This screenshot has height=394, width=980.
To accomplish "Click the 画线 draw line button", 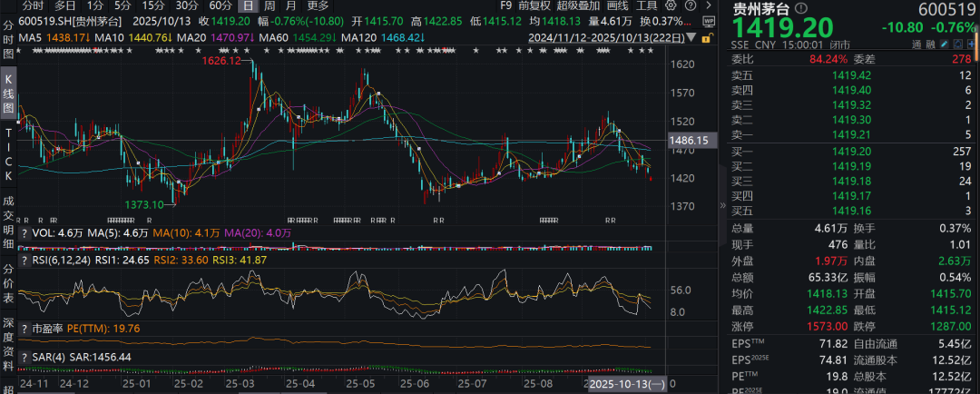I will coord(617,5).
